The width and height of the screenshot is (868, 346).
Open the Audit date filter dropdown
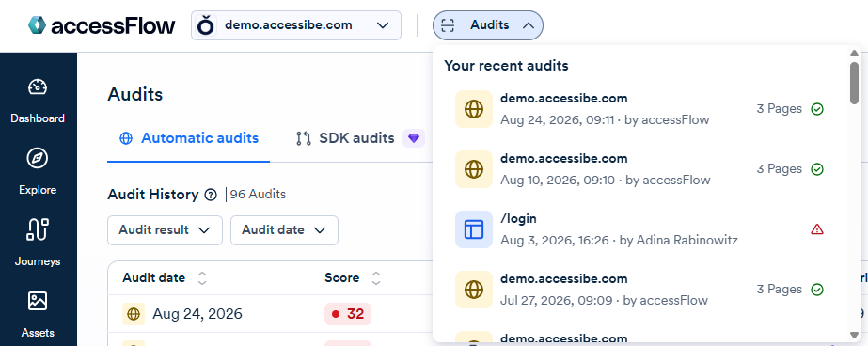[284, 230]
